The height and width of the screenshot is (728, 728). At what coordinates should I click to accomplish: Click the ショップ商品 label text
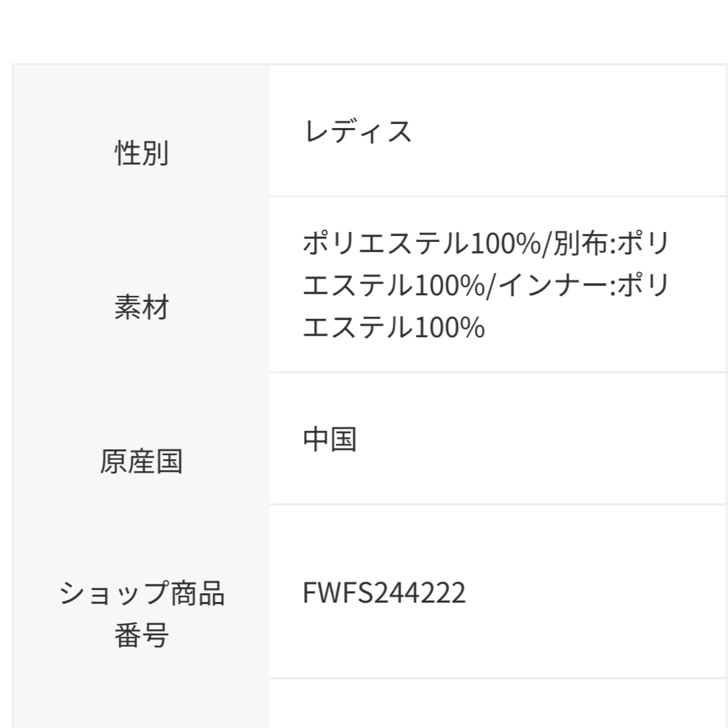click(x=142, y=593)
